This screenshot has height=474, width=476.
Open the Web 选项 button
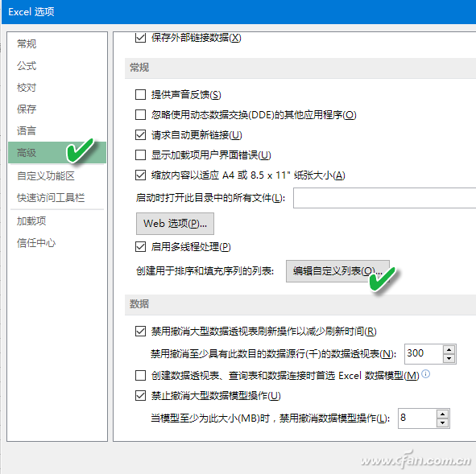175,224
